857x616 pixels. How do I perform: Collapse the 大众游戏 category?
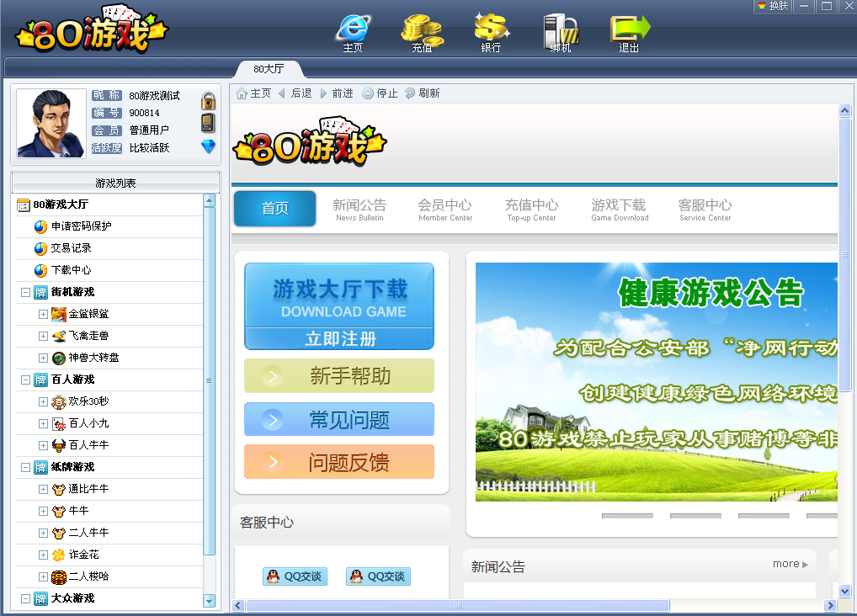pos(25,598)
